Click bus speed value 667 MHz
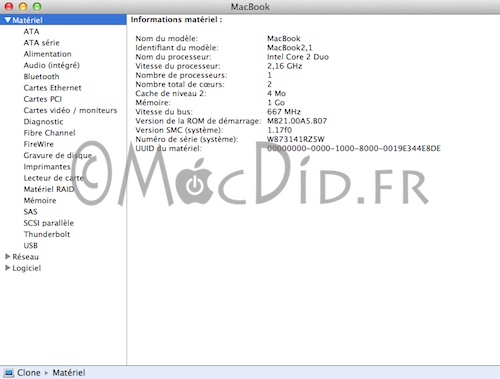Viewport: 500px width, 379px height. coord(284,112)
